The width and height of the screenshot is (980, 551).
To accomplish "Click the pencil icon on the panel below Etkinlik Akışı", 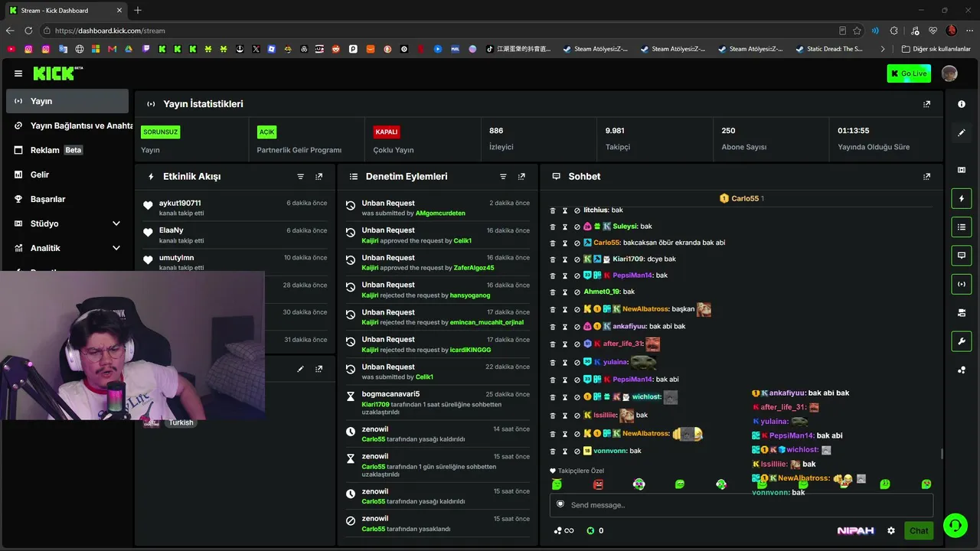I will [300, 369].
